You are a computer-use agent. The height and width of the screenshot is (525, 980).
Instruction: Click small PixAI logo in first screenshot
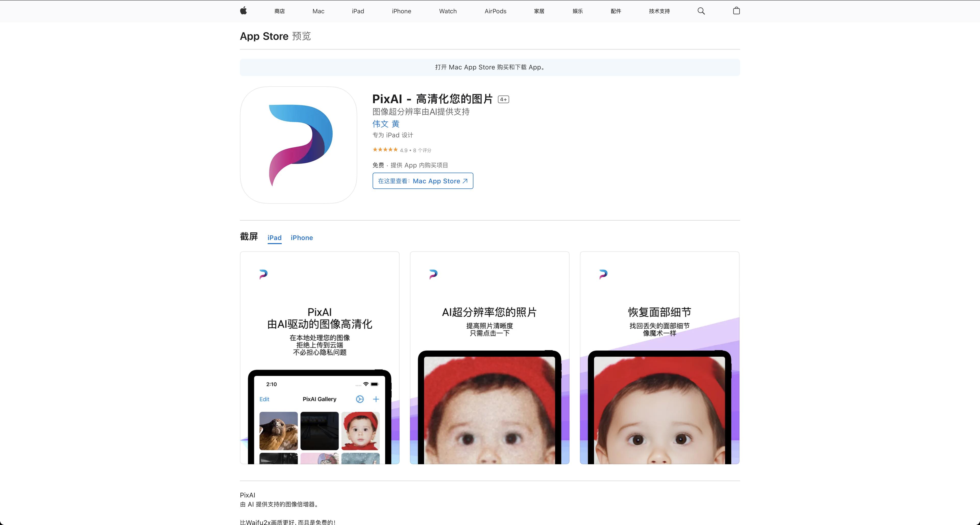[263, 274]
